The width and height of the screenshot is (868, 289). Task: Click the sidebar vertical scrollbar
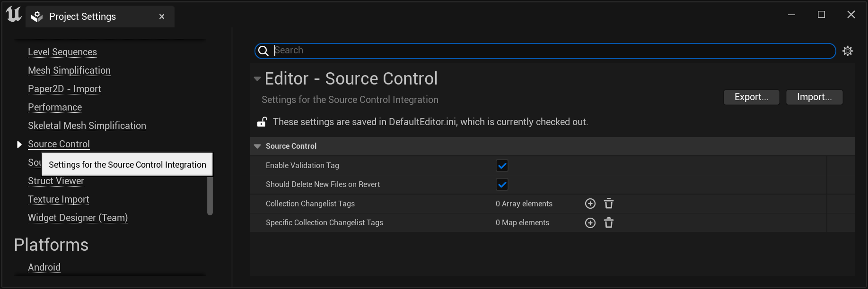(x=210, y=195)
